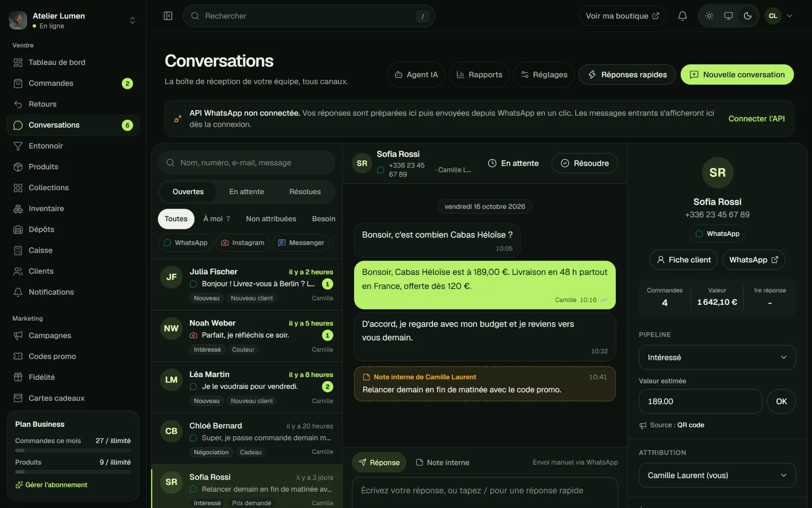
Task: Open WhatsApp external link button in customer panel
Action: (754, 260)
